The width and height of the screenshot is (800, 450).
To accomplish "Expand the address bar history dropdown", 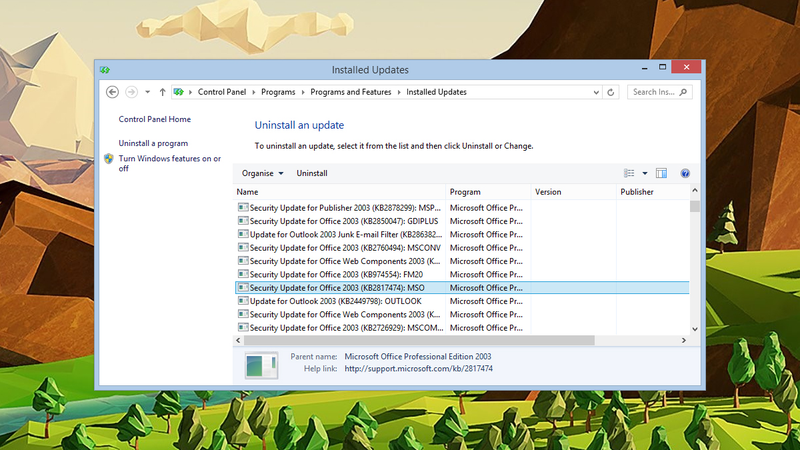I will click(596, 92).
